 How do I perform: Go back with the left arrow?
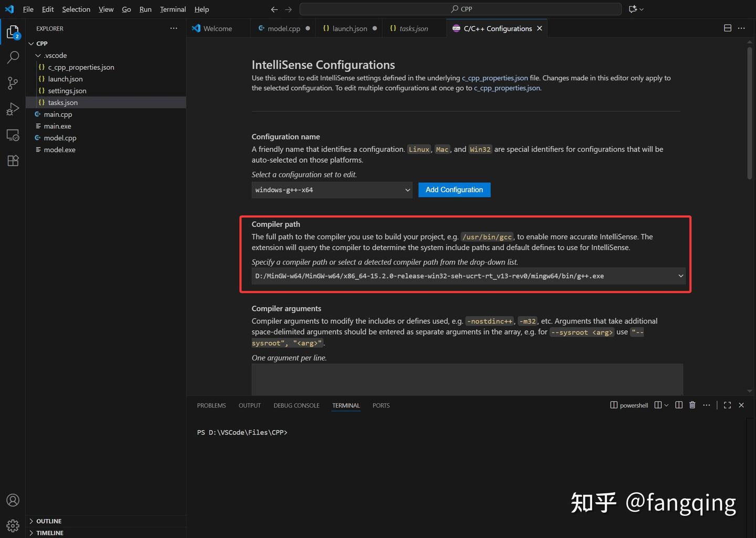[274, 9]
